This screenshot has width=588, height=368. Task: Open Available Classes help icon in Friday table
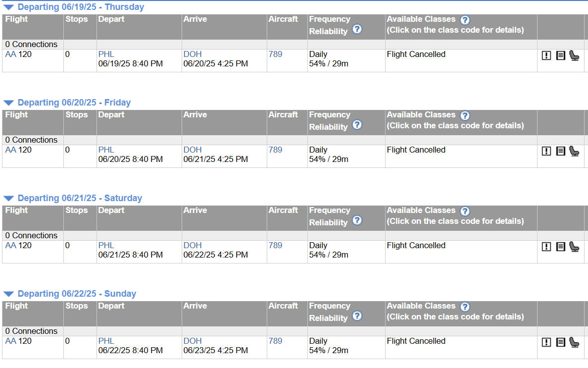(465, 115)
